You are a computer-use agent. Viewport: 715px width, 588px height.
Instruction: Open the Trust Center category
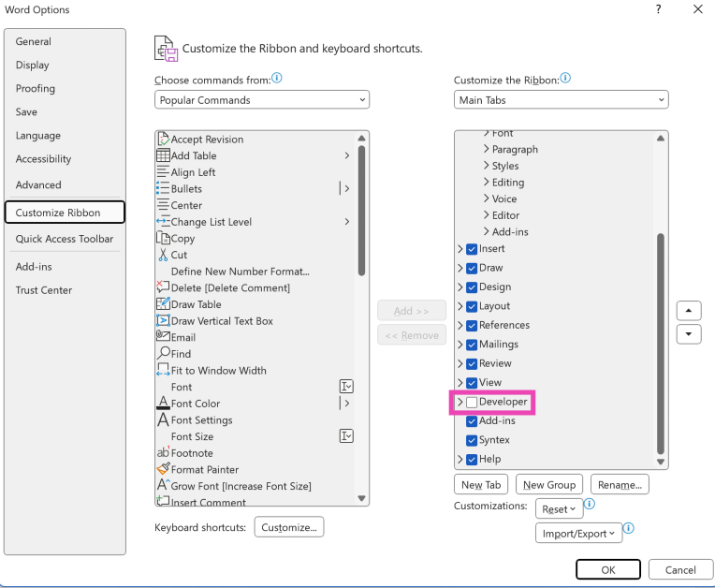(x=44, y=290)
